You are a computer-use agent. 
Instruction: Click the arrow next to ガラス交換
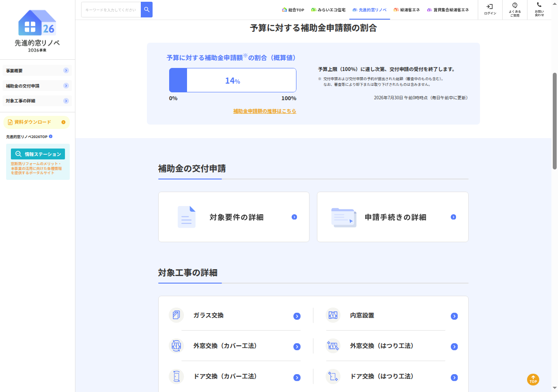(297, 316)
